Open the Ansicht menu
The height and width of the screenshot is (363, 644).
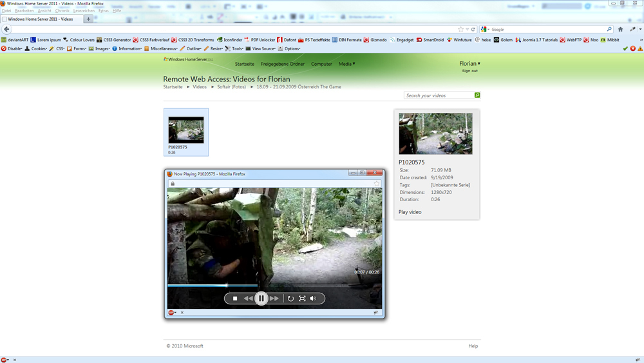[44, 11]
